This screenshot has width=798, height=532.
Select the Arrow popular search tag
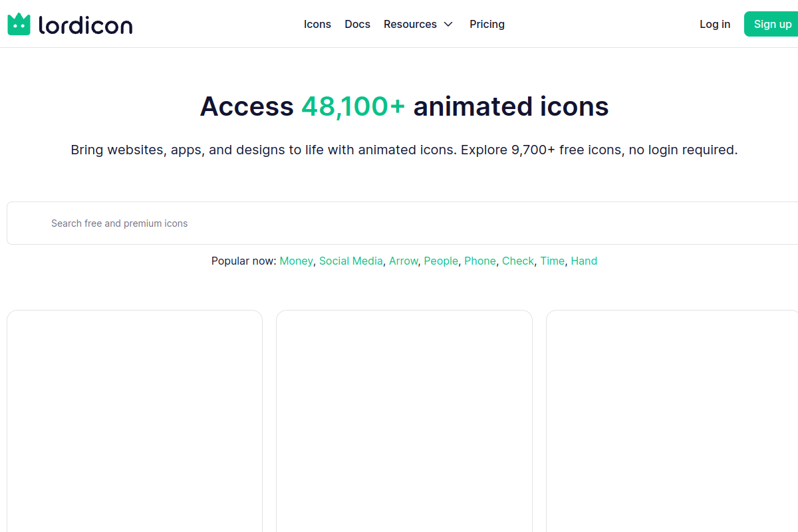pos(404,261)
